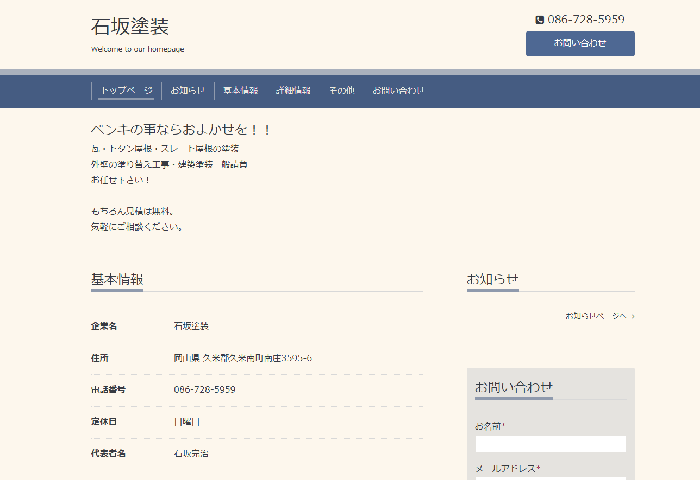Image resolution: width=700 pixels, height=480 pixels.
Task: Open 詳細情報 navigation item
Action: [293, 91]
